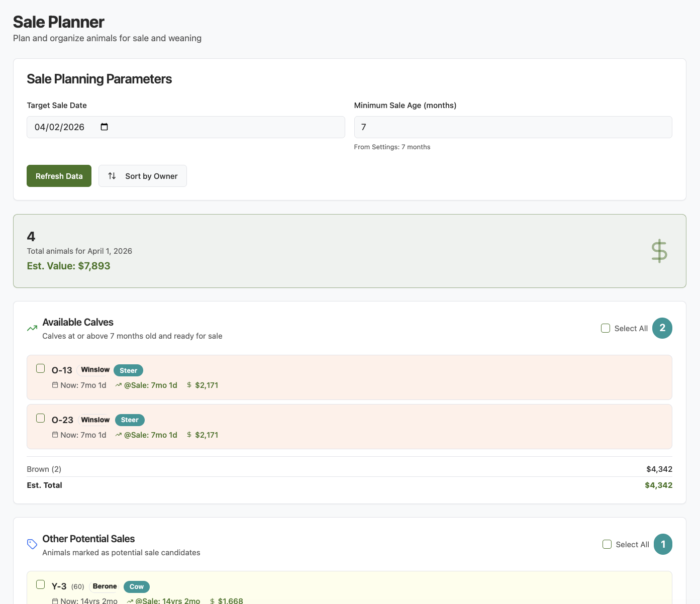Tick the checkbox for calf O-13
Image resolution: width=700 pixels, height=604 pixels.
click(41, 368)
